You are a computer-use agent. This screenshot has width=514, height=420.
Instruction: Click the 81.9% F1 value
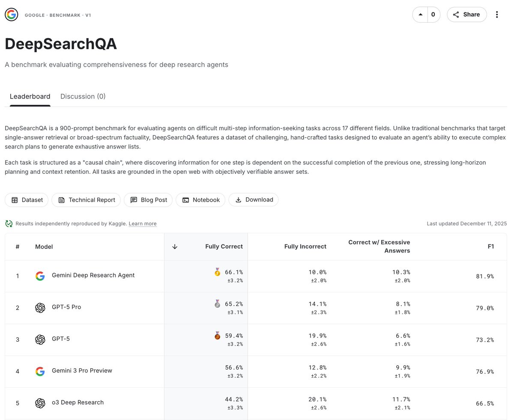pos(485,277)
